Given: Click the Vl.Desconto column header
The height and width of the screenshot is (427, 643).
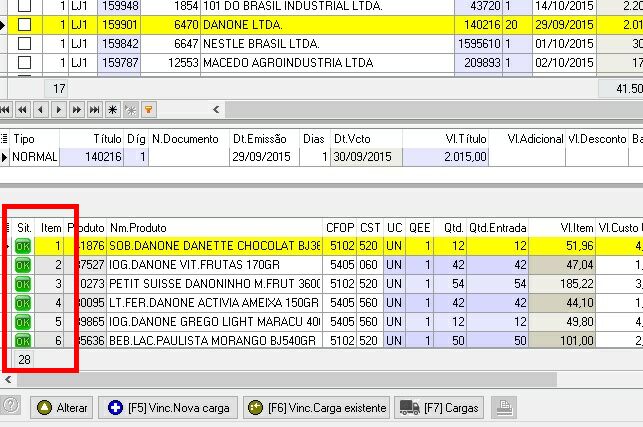Looking at the screenshot, I should (x=597, y=139).
